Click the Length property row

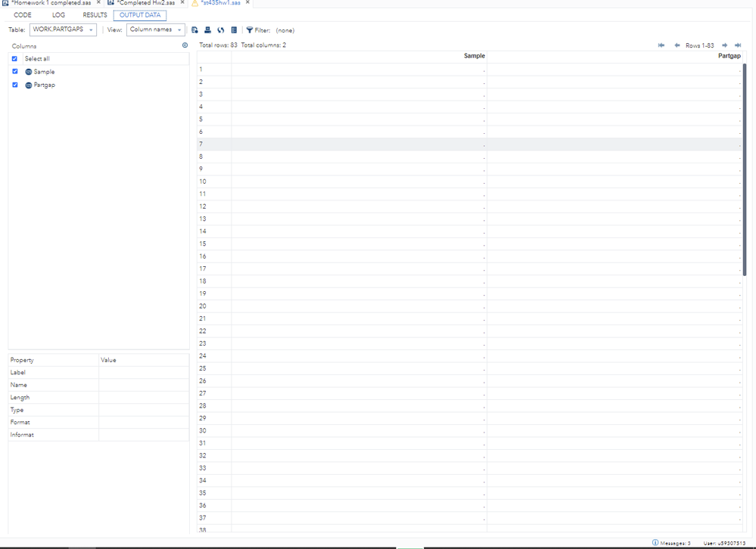(98, 398)
